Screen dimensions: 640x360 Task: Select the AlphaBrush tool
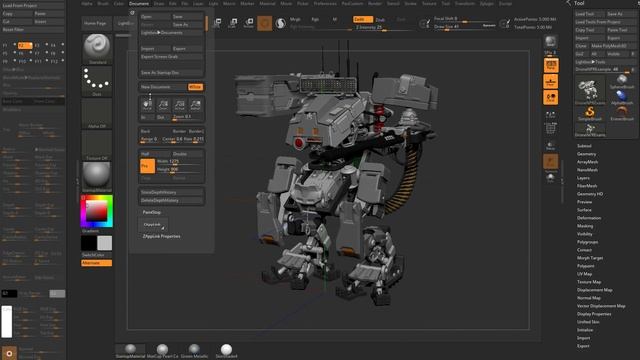click(622, 97)
